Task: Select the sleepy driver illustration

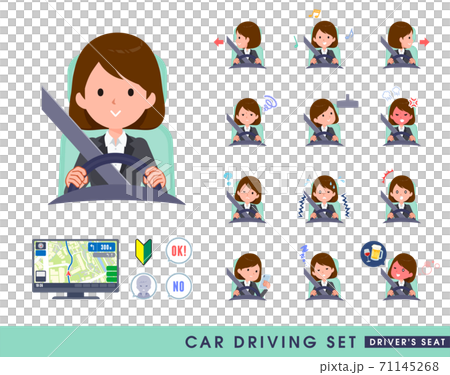Action: point(324,277)
